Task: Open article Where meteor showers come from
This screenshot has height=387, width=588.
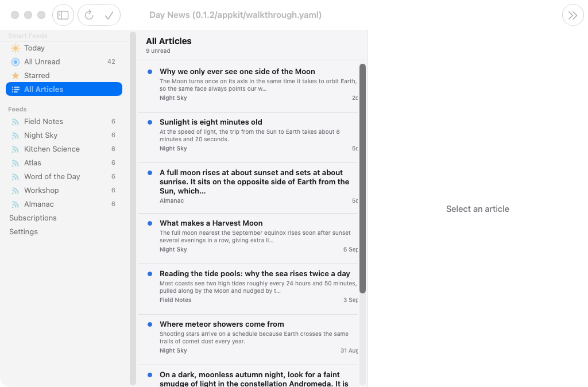Action: tap(248, 340)
